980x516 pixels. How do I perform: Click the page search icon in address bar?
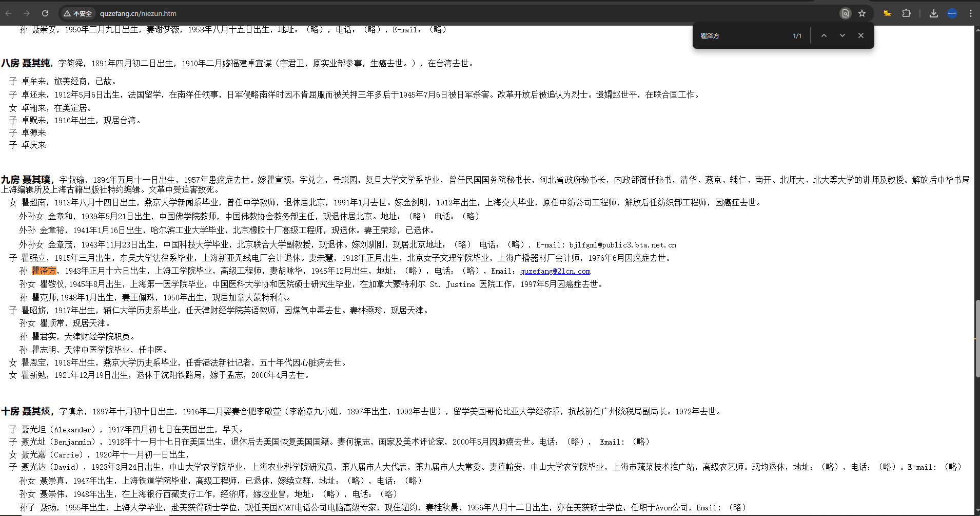tap(845, 13)
